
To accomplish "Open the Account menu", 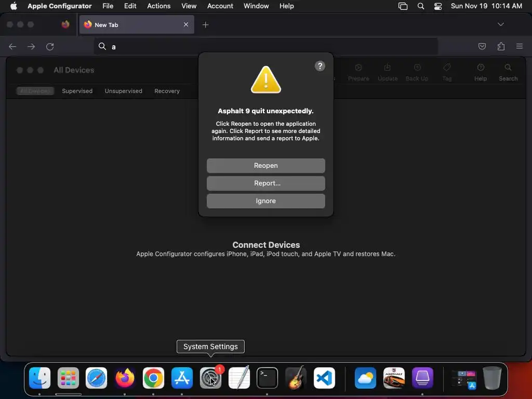I will 220,6.
